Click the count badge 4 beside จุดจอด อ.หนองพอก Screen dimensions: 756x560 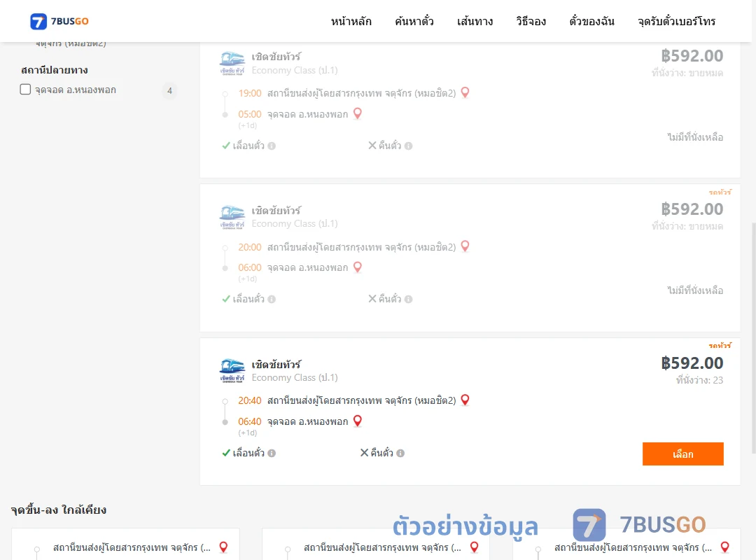click(x=169, y=90)
